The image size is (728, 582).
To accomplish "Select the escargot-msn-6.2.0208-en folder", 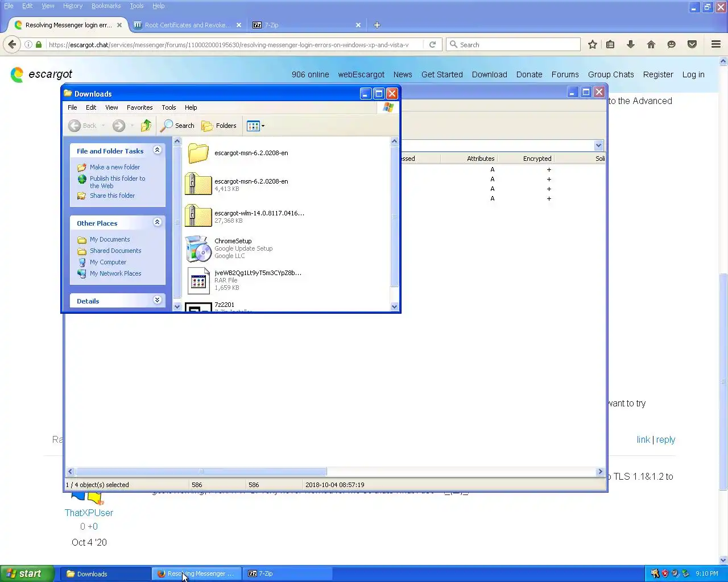I will [x=237, y=153].
